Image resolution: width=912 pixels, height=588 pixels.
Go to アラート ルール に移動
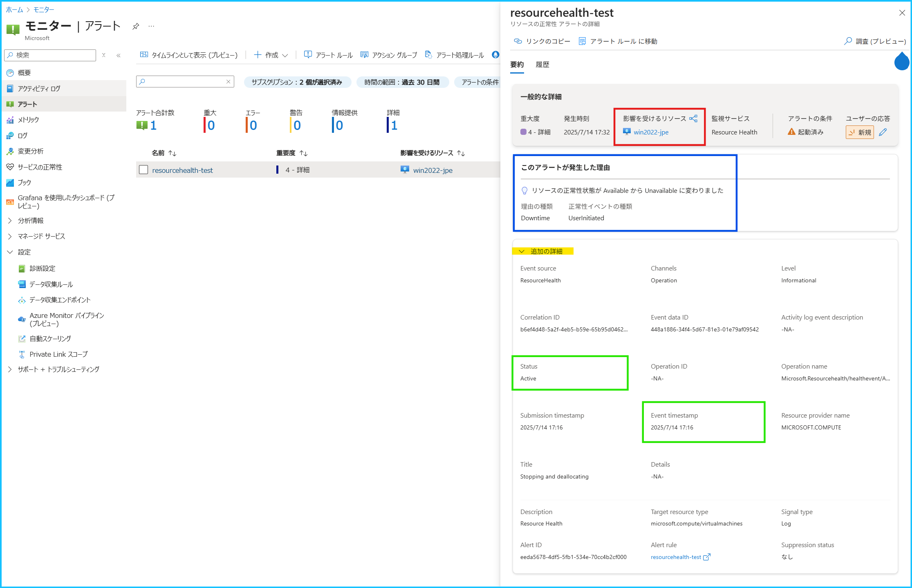pos(618,41)
